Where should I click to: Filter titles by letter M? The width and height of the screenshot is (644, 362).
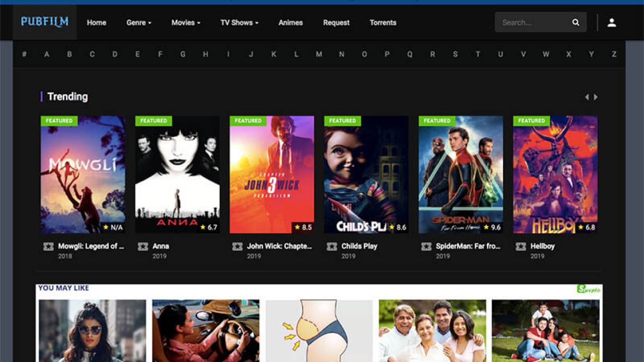[x=319, y=54]
